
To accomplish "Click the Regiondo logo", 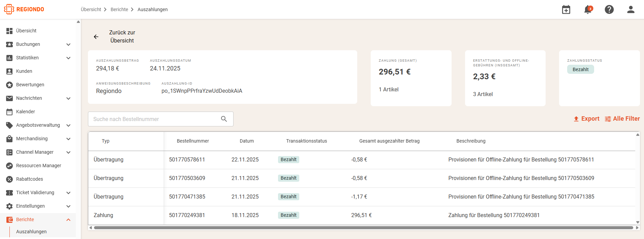I will click(24, 9).
